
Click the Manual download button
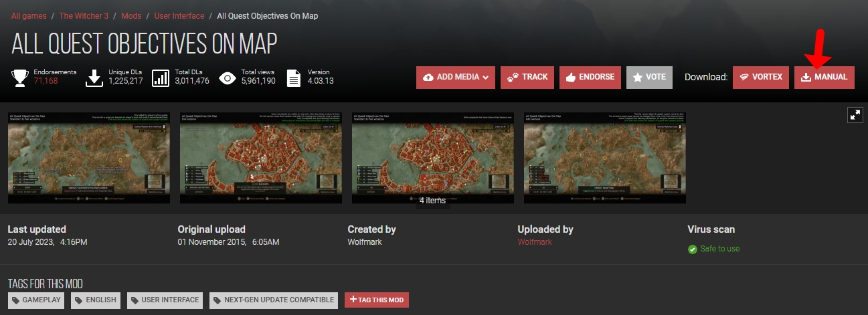pyautogui.click(x=824, y=77)
